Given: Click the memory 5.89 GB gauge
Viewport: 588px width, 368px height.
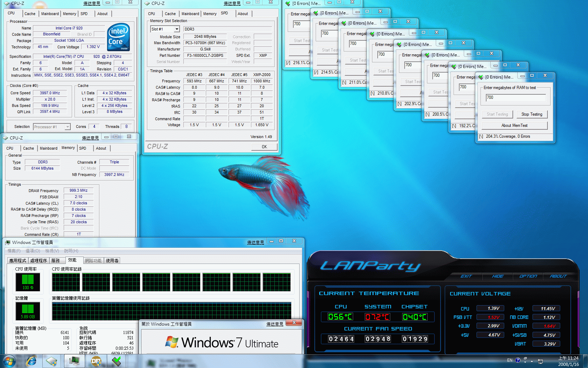Looking at the screenshot, I should (28, 311).
